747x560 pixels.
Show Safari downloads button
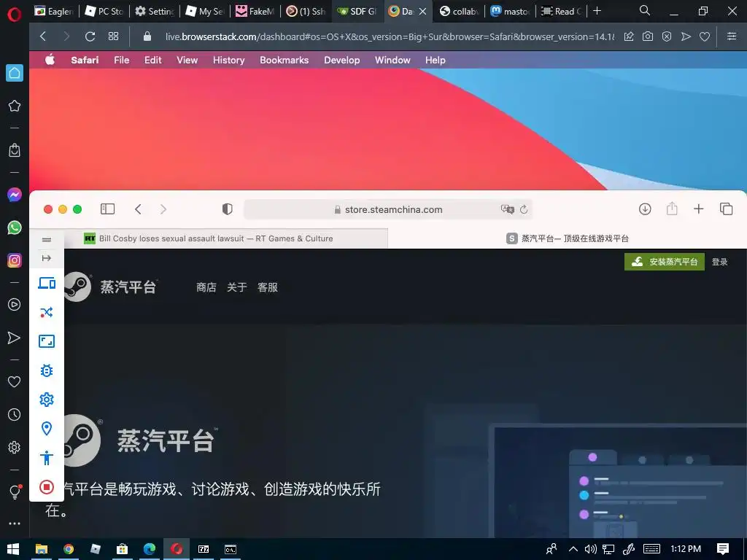click(x=645, y=209)
